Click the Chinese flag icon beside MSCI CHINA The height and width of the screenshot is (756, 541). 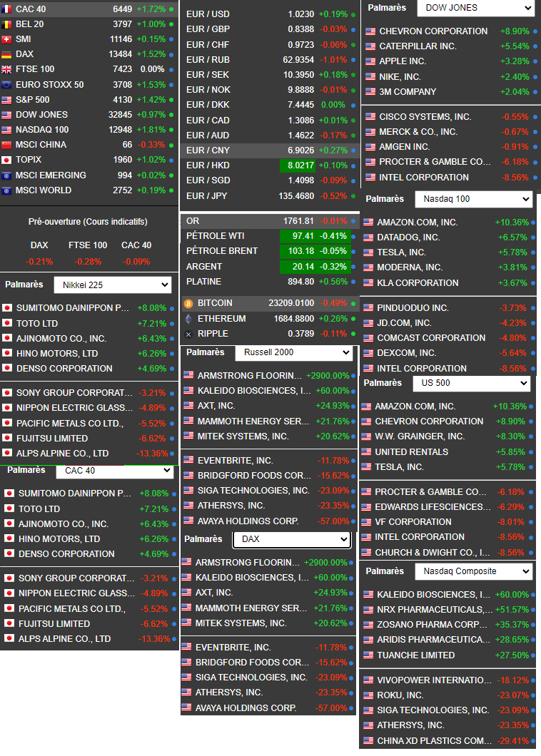click(6, 145)
